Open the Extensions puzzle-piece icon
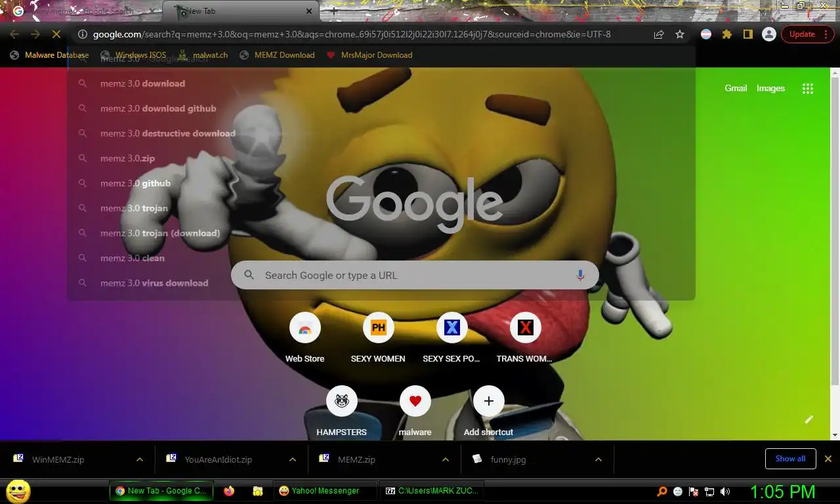Screen dimensions: 840x504 pos(726,34)
